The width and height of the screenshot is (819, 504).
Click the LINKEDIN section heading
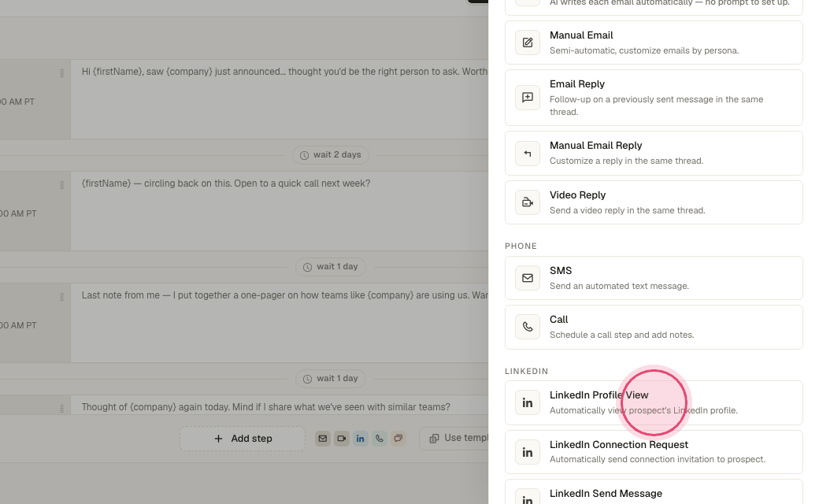[x=527, y=372]
